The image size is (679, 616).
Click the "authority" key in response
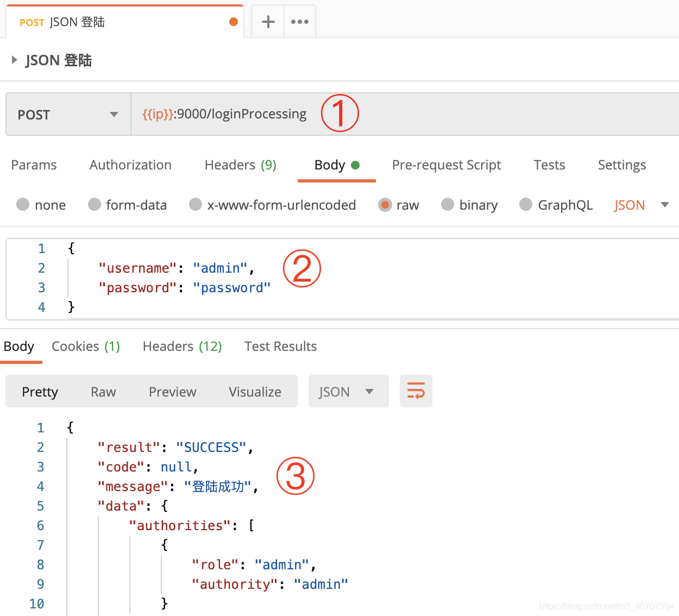pos(235,584)
